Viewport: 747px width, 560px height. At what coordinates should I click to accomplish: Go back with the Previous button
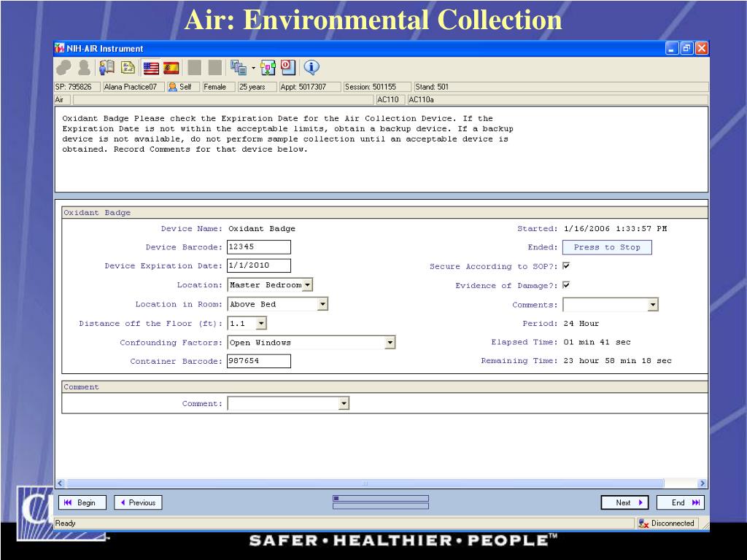[138, 502]
